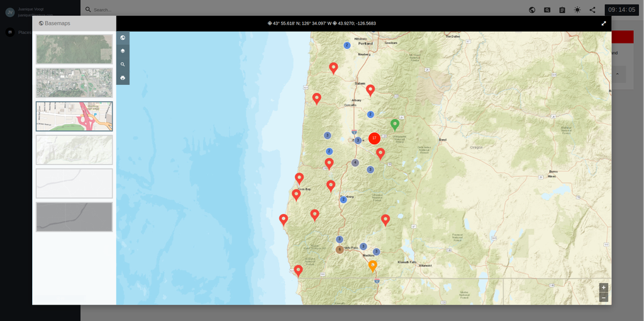Click the print map tool icon
The image size is (644, 321).
point(123,78)
